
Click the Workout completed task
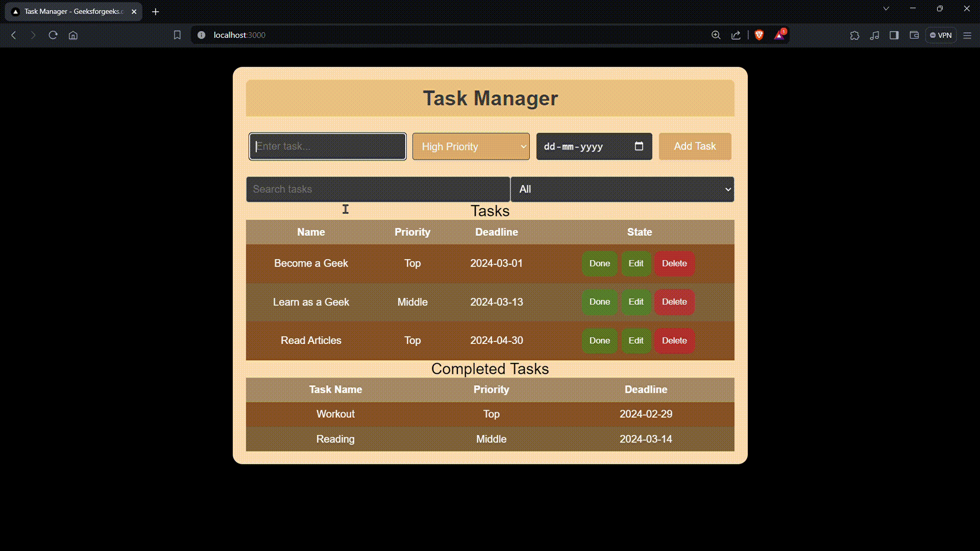[x=335, y=414]
